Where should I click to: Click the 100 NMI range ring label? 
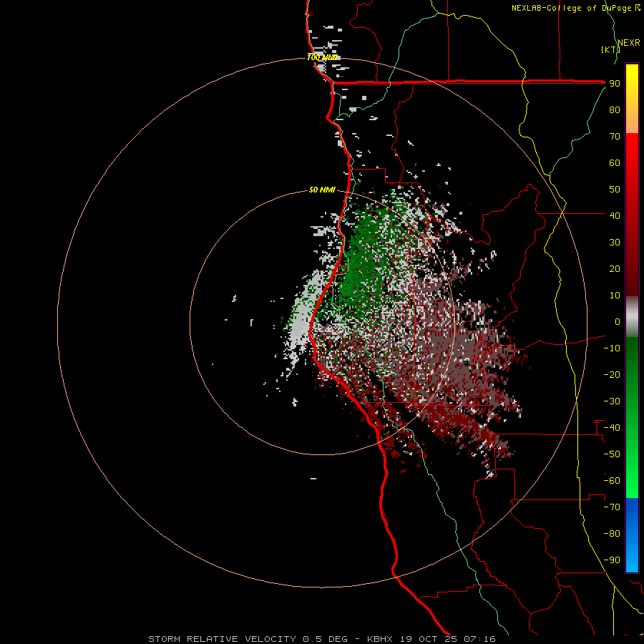pos(322,57)
